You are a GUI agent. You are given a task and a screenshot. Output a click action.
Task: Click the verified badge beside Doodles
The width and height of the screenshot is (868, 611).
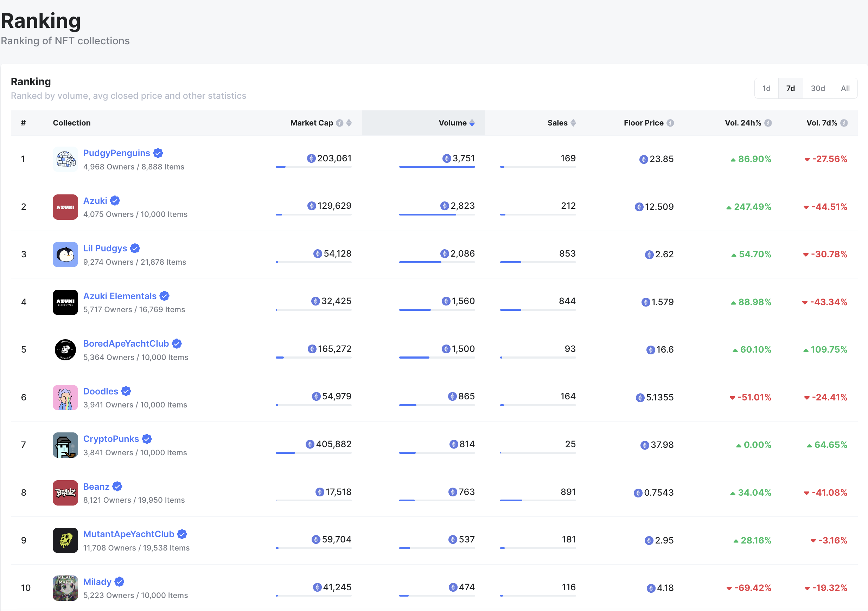coord(126,391)
